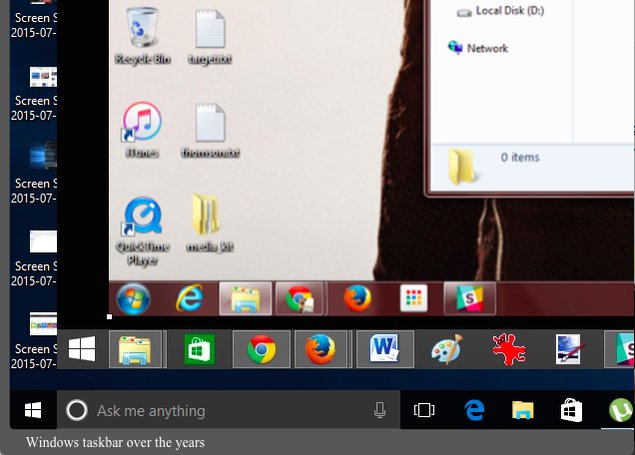Click the folder icon in the Explorer details pane
This screenshot has width=635, height=455.
[x=462, y=166]
